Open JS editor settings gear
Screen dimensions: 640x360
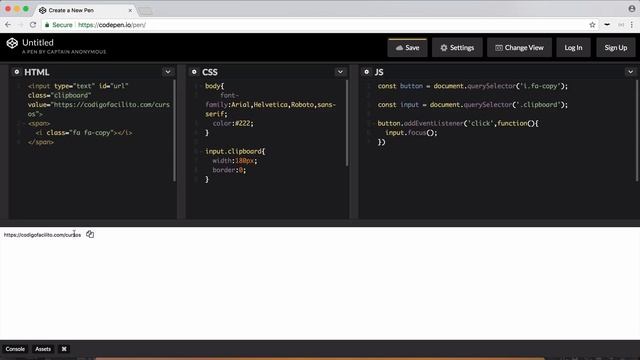367,72
